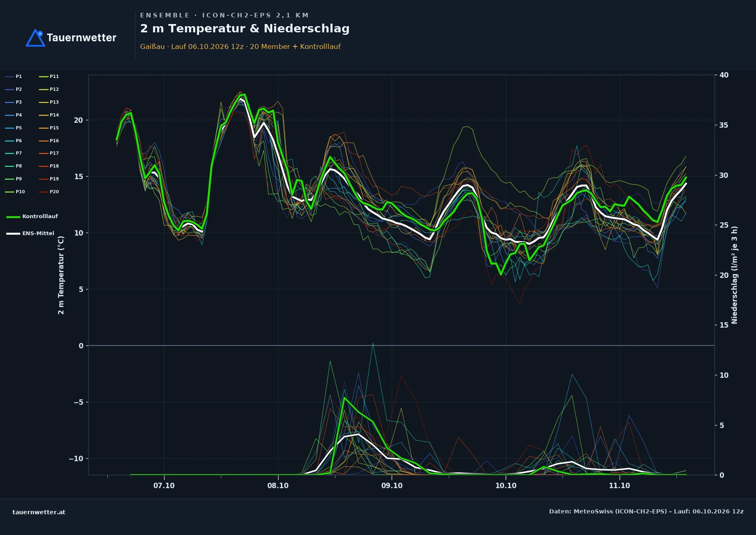Select the P17 legend entry
This screenshot has width=756, height=535.
(x=49, y=153)
